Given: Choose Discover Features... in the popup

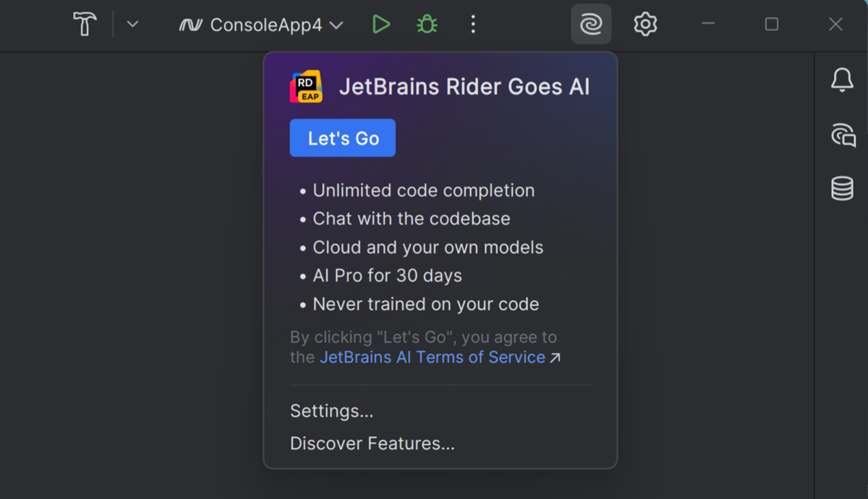Looking at the screenshot, I should point(372,443).
